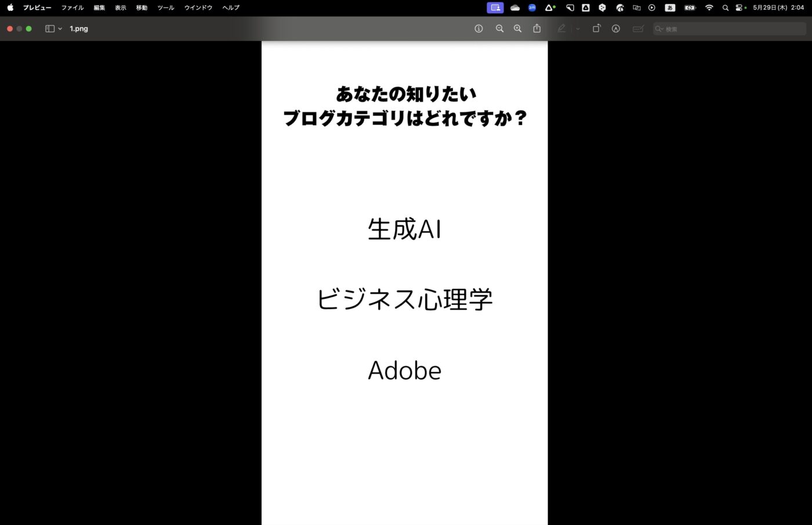Click the 1.png window title

(79, 28)
